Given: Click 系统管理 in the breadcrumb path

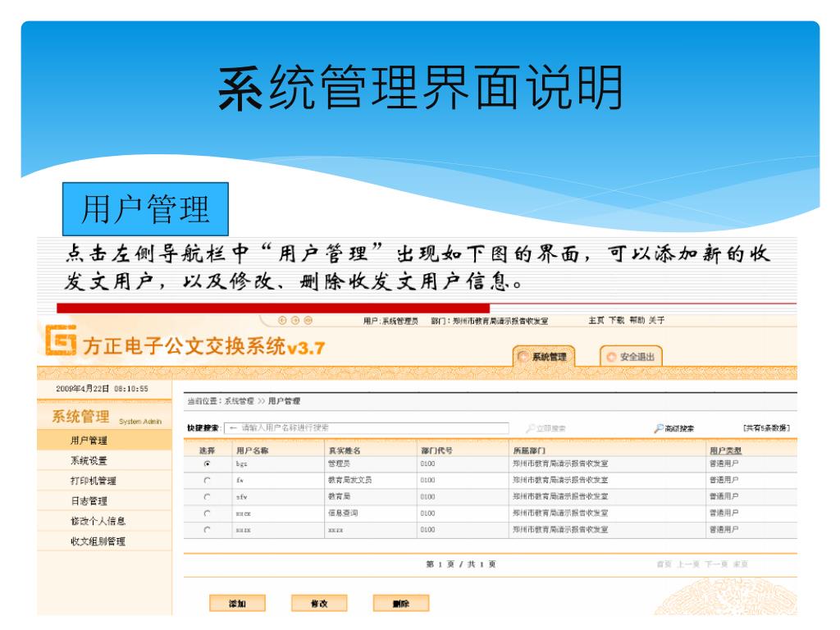Looking at the screenshot, I should pyautogui.click(x=239, y=400).
